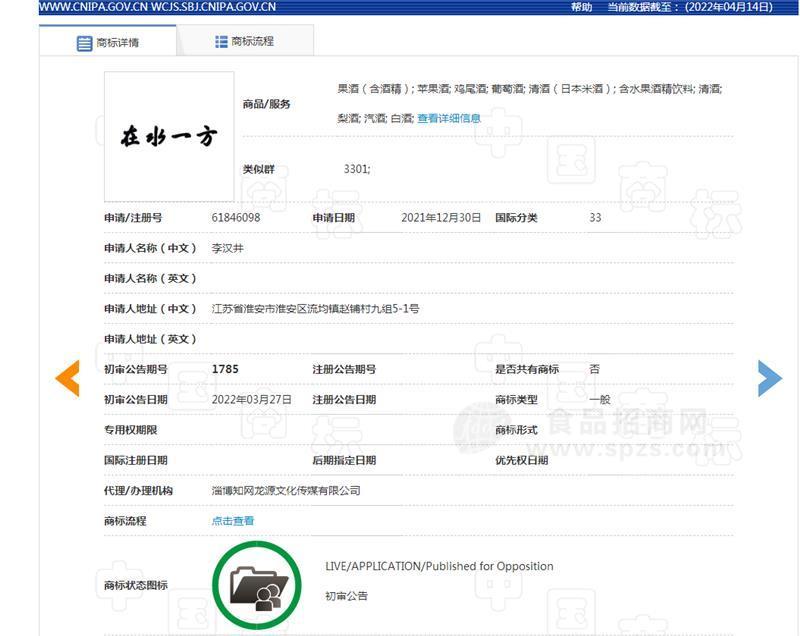Select trademark type value 一般
This screenshot has width=800, height=636.
(600, 399)
